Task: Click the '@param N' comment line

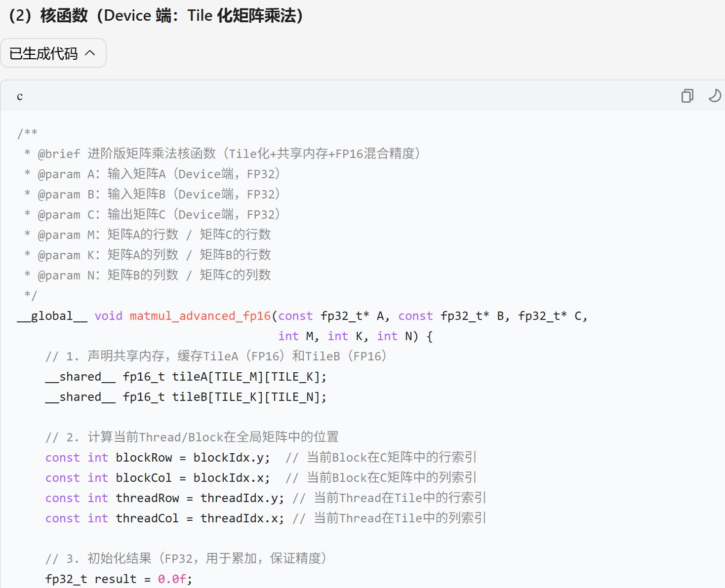Action: (x=148, y=275)
